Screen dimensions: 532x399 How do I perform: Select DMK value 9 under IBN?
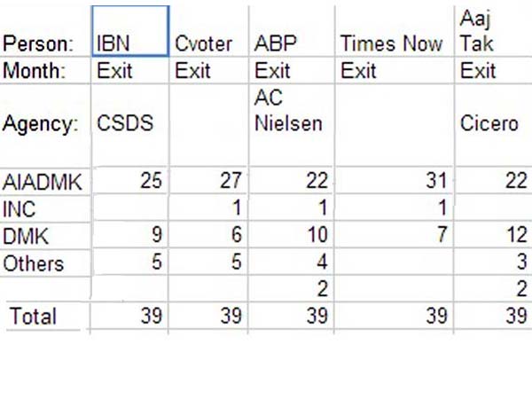pos(129,237)
